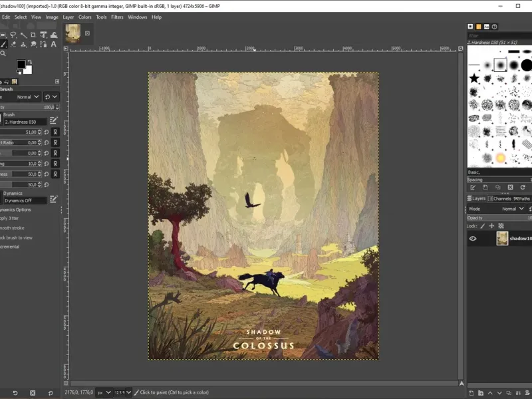Click the delete brush button under the brush grid
The height and width of the screenshot is (399, 532).
click(509, 188)
